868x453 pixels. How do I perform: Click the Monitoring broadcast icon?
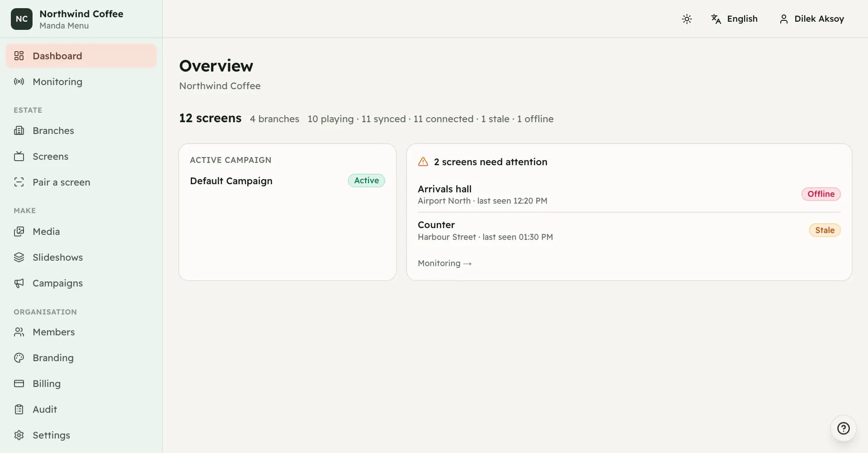(x=19, y=81)
